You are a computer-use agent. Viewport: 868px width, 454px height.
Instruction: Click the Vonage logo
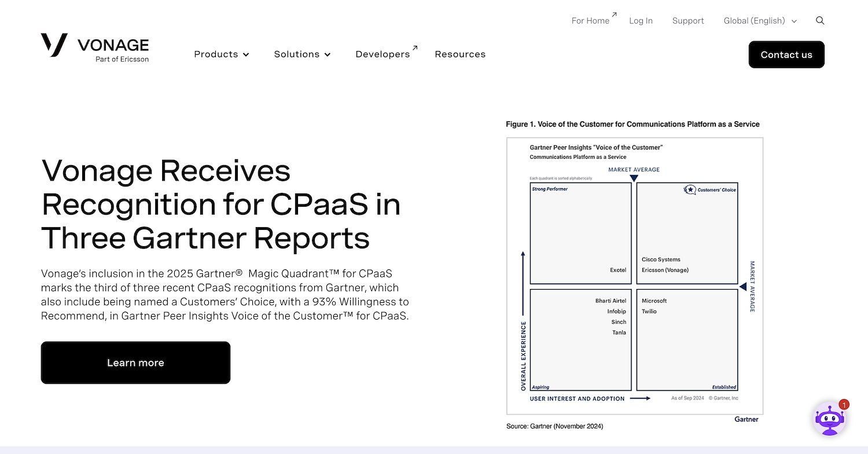pos(95,48)
